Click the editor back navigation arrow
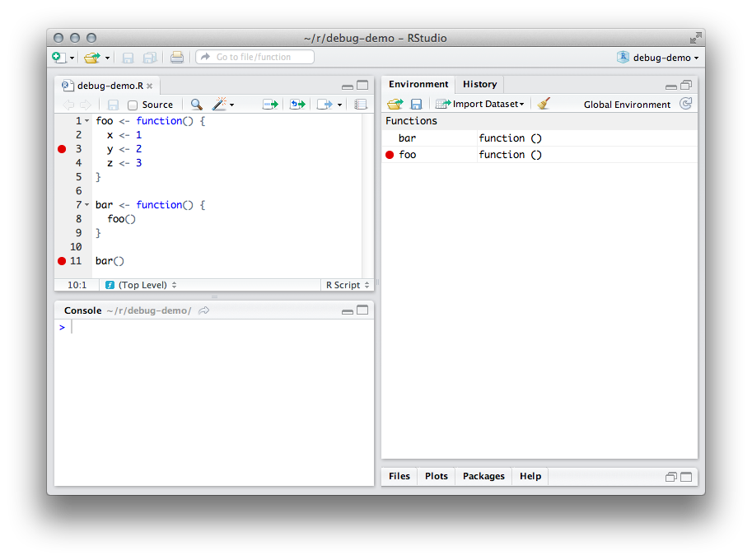Image resolution: width=752 pixels, height=560 pixels. coord(68,105)
